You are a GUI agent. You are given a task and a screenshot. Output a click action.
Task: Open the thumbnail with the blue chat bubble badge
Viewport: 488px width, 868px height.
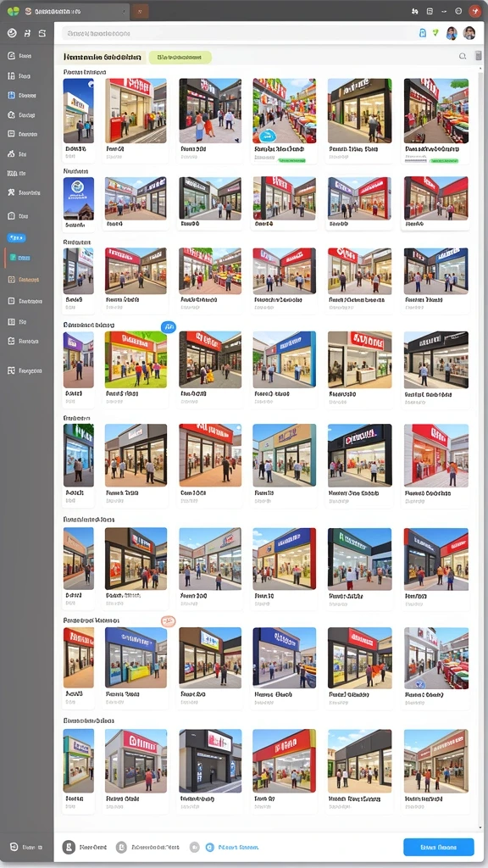point(285,111)
